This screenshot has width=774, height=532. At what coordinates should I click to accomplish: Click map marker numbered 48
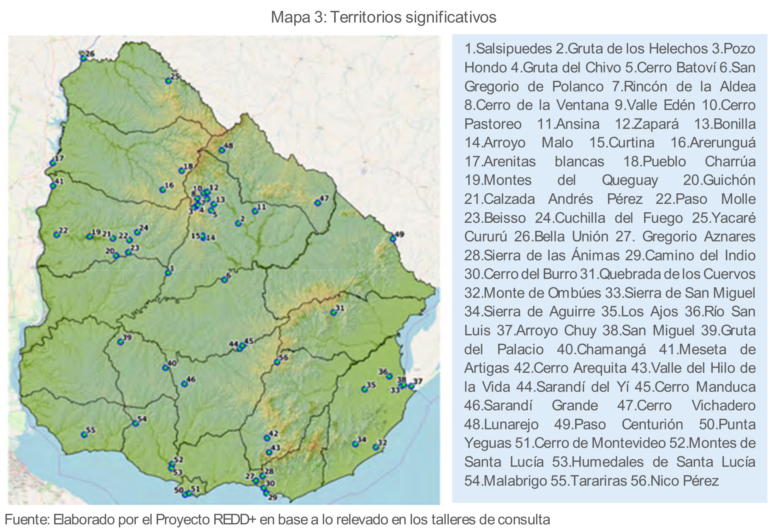(222, 150)
